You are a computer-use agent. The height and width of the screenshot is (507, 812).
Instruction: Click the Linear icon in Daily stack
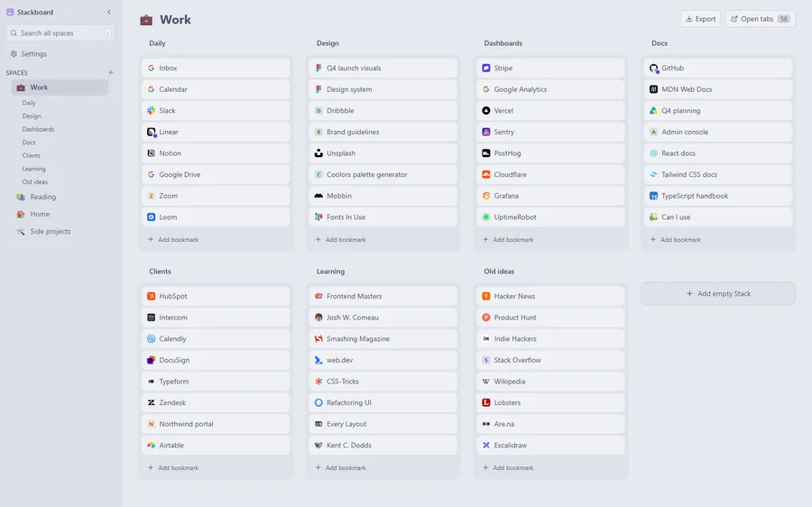point(152,132)
